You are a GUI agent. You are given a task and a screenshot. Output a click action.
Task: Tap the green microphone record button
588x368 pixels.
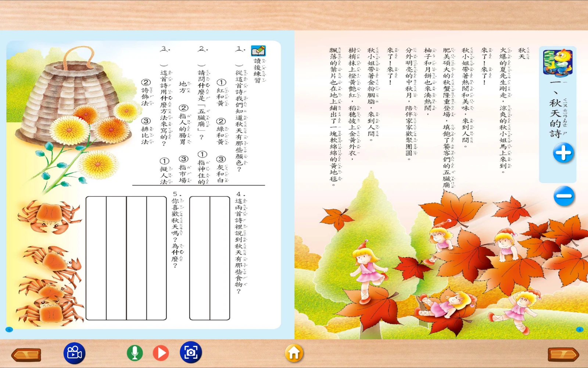[135, 353]
